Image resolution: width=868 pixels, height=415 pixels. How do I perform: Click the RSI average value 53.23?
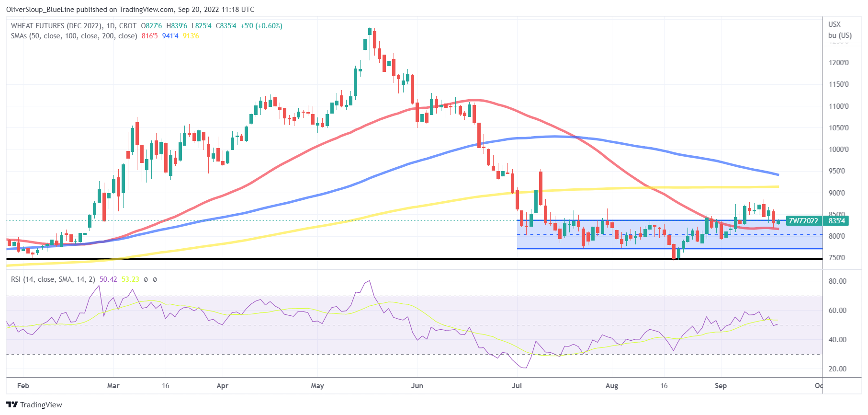click(130, 279)
